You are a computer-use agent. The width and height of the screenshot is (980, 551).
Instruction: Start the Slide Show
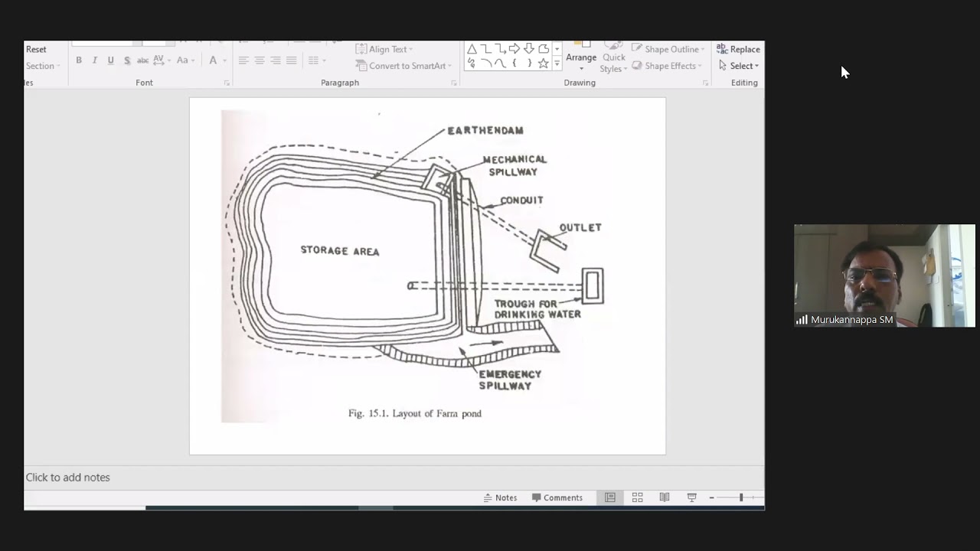click(x=692, y=497)
